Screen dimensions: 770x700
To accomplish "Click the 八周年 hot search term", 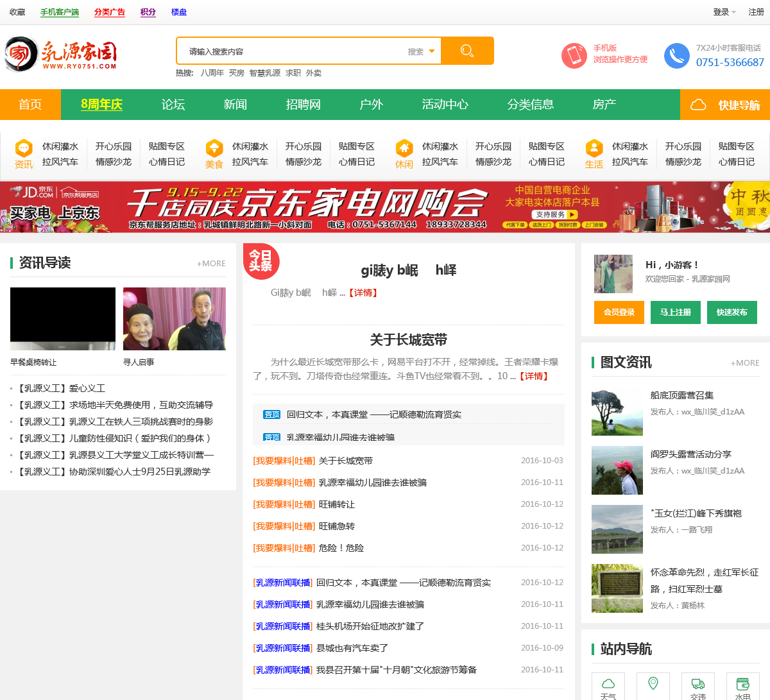I will [212, 73].
